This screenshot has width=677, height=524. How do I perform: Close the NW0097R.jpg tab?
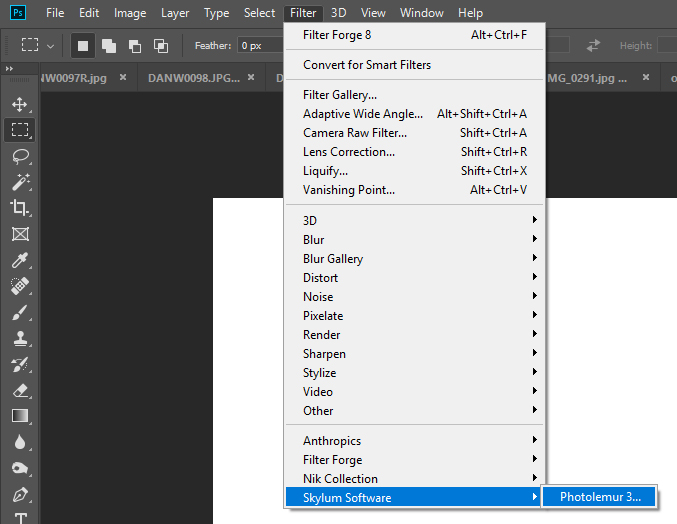point(123,77)
